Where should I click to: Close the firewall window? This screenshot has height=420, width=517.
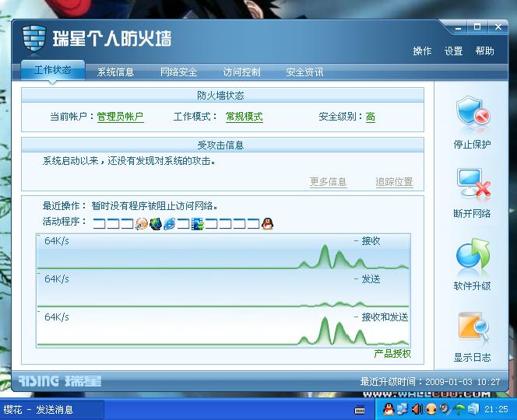tap(498, 27)
